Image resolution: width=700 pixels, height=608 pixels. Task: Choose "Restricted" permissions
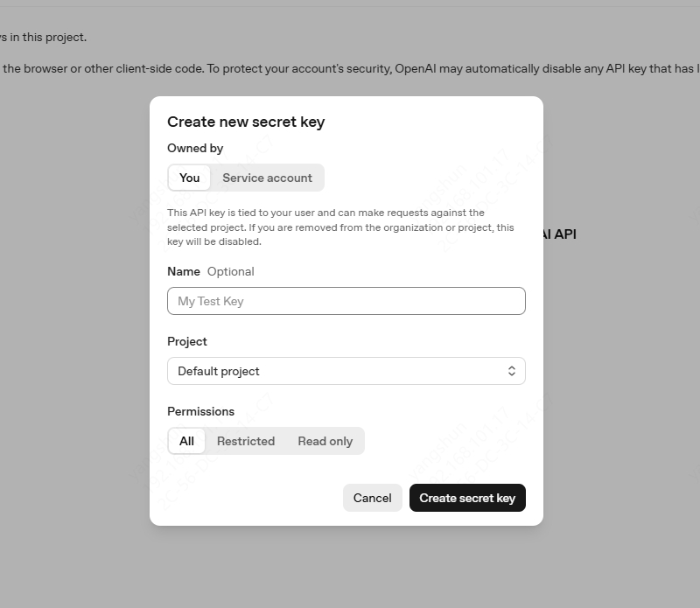click(246, 441)
